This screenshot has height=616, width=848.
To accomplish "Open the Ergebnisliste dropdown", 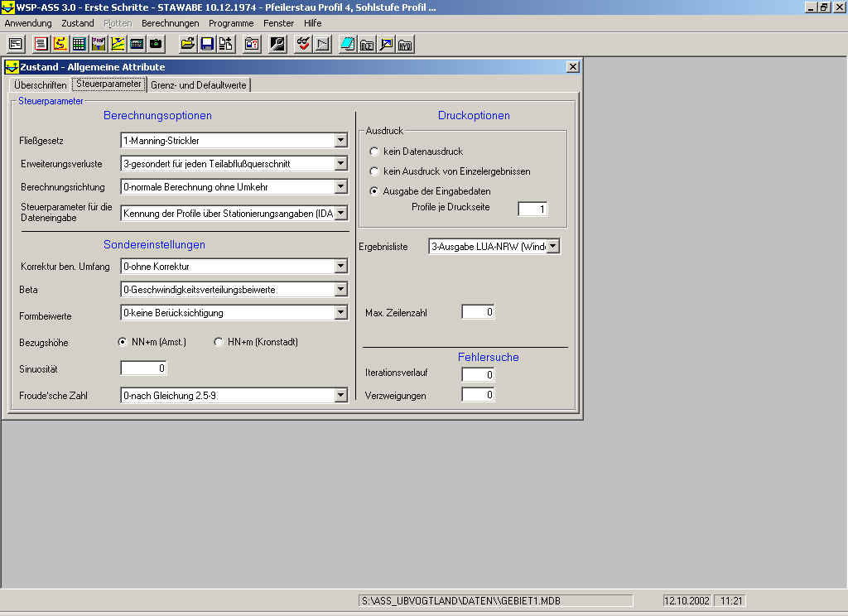I will click(552, 247).
